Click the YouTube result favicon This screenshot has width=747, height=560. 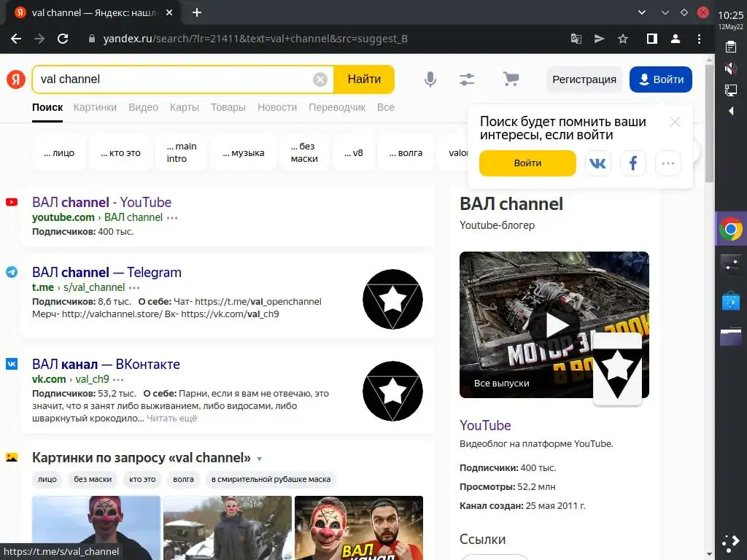pos(12,202)
